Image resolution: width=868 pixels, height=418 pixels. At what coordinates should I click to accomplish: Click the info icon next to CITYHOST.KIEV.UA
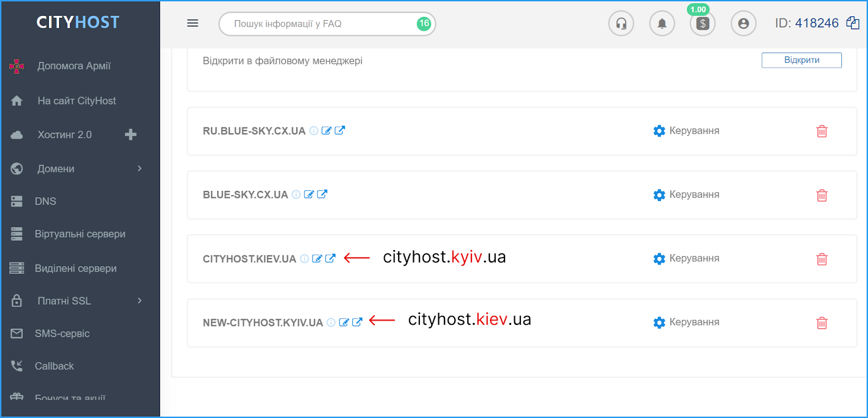(x=304, y=259)
